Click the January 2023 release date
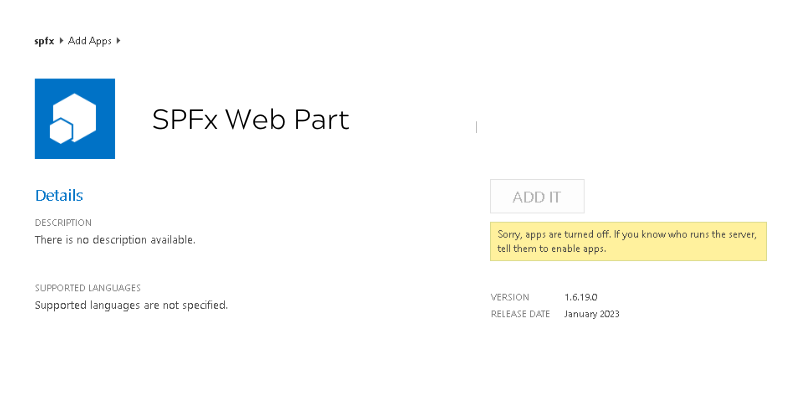This screenshot has height=400, width=800. click(x=592, y=314)
